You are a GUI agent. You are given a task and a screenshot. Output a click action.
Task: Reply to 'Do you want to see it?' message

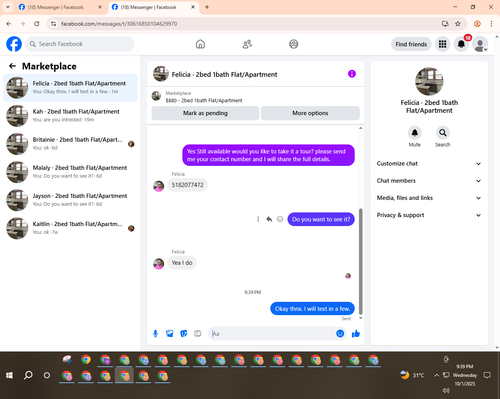point(269,219)
